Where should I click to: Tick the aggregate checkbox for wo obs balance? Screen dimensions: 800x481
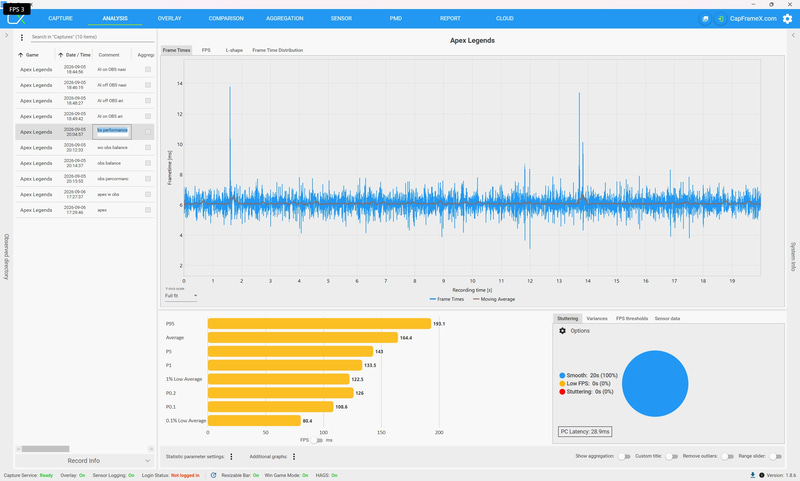[148, 147]
